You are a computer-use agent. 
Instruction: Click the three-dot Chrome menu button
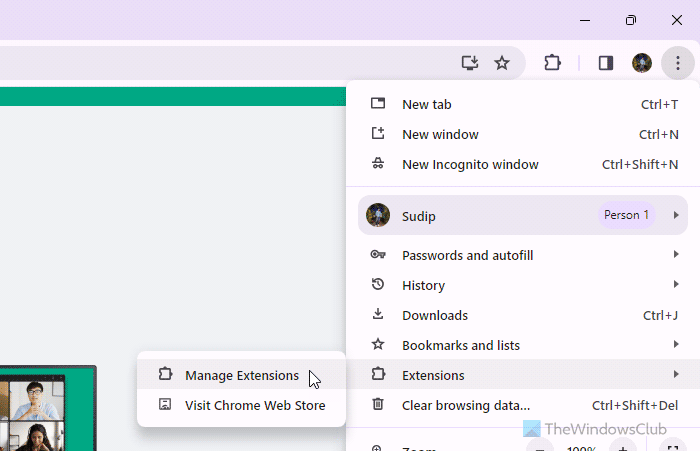click(x=678, y=63)
